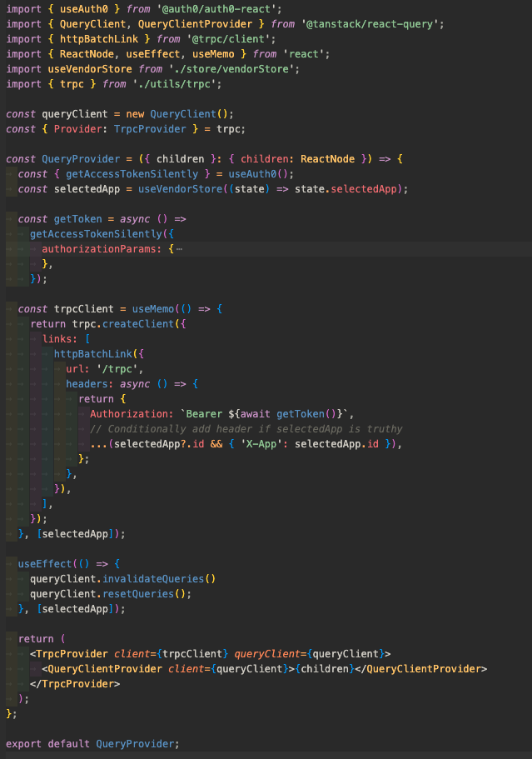Viewport: 532px width, 759px height.
Task: Click the 'X-App' header string
Action: 261,444
